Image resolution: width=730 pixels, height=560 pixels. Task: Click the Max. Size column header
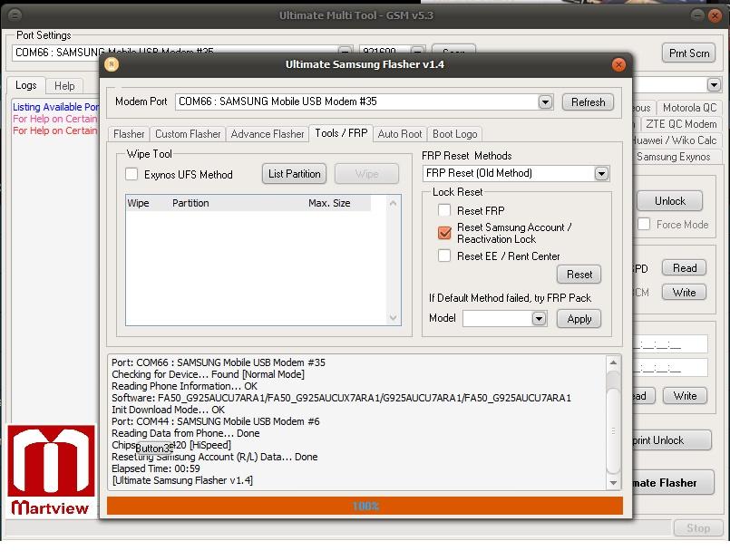pos(329,203)
